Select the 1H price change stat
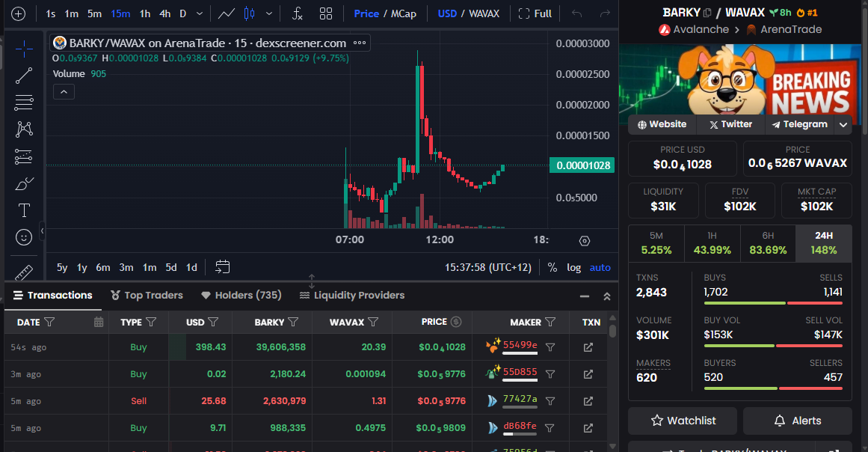 (712, 243)
